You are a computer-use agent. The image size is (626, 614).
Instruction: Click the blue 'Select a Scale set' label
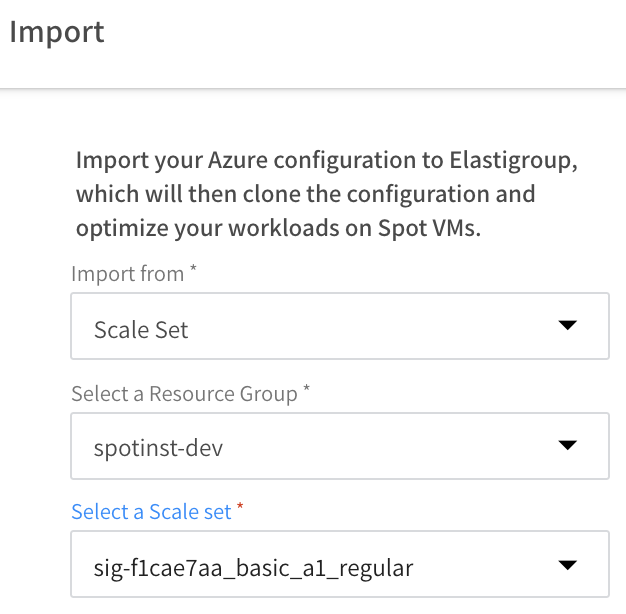tap(151, 512)
